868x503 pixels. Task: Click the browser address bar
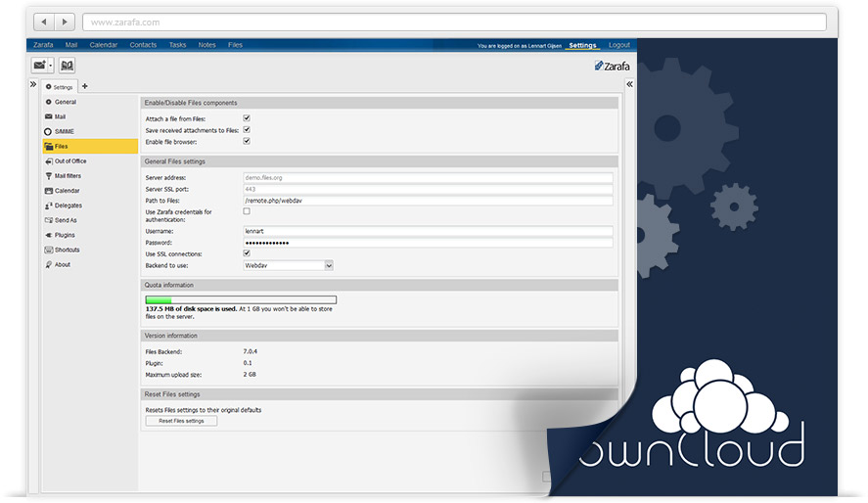tap(454, 23)
